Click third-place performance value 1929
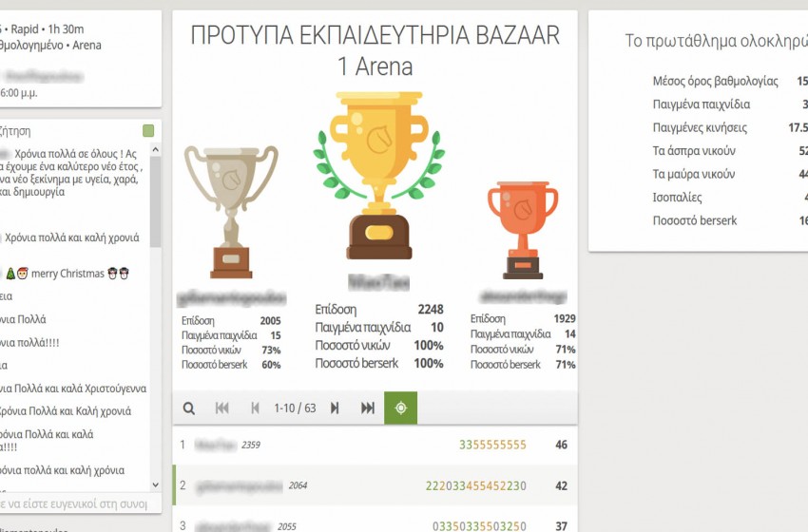The width and height of the screenshot is (808, 532). pos(565,319)
